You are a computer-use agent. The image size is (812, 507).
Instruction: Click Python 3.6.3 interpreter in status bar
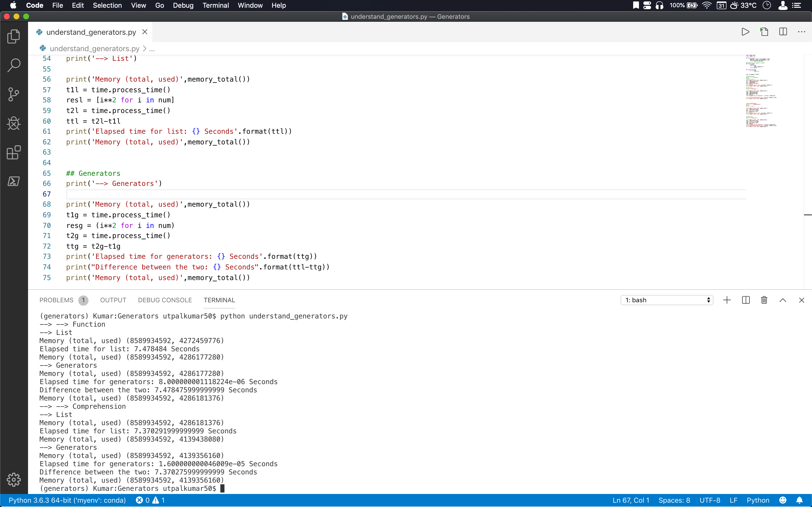(67, 500)
